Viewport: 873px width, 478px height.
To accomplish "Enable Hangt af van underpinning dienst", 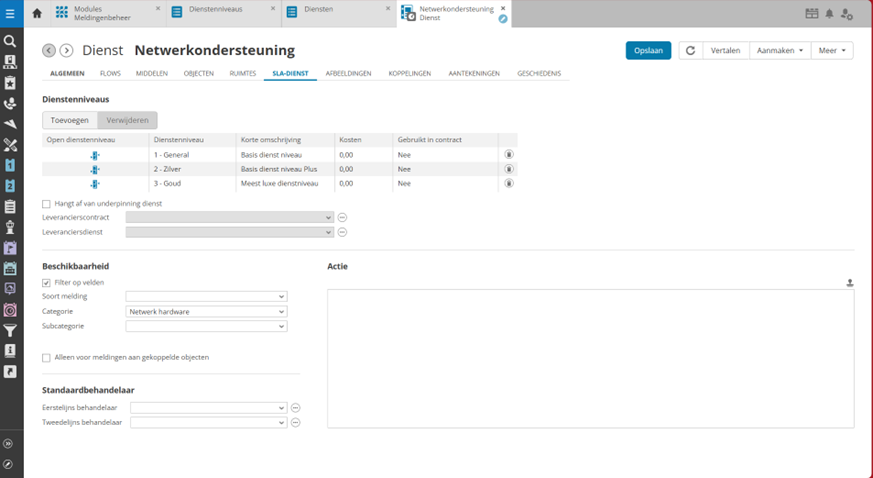I will click(47, 204).
